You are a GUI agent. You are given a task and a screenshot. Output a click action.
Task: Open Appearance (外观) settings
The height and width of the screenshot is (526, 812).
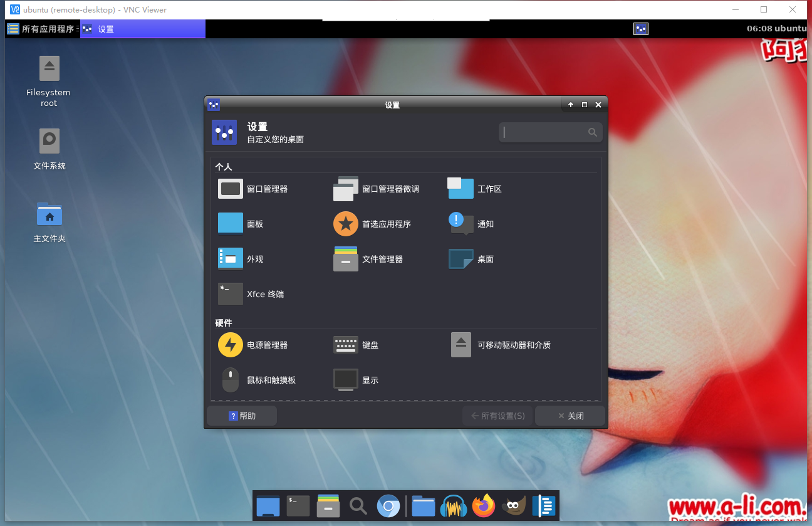(x=241, y=259)
